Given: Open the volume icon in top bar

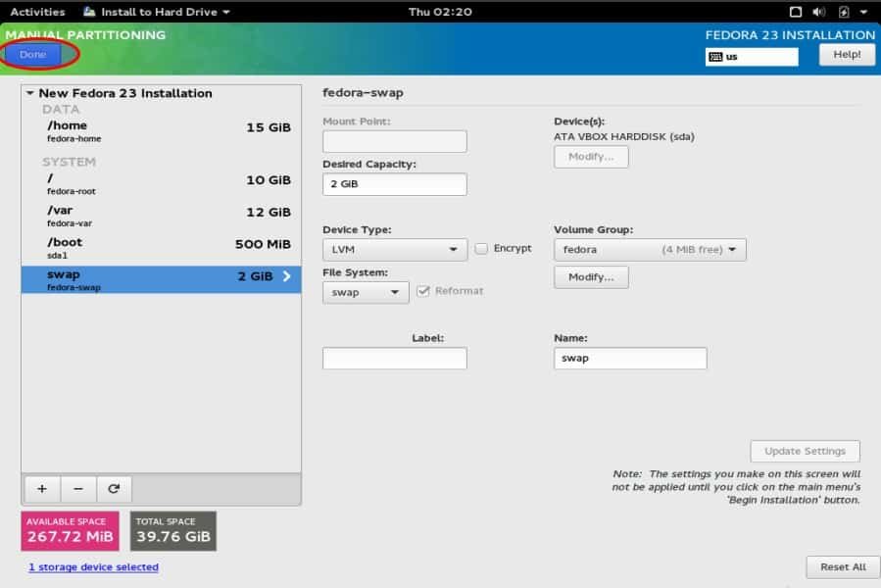Looking at the screenshot, I should [x=819, y=12].
